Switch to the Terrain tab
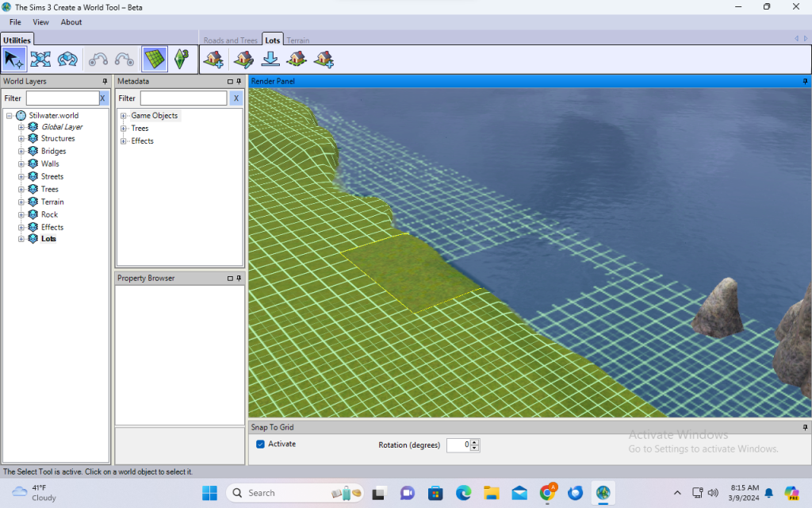812x508 pixels. (x=297, y=40)
